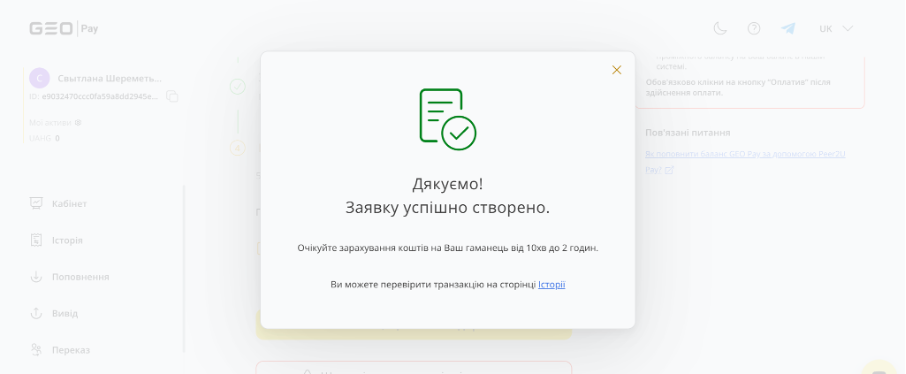Click the Пов'язані питання heading

click(688, 132)
